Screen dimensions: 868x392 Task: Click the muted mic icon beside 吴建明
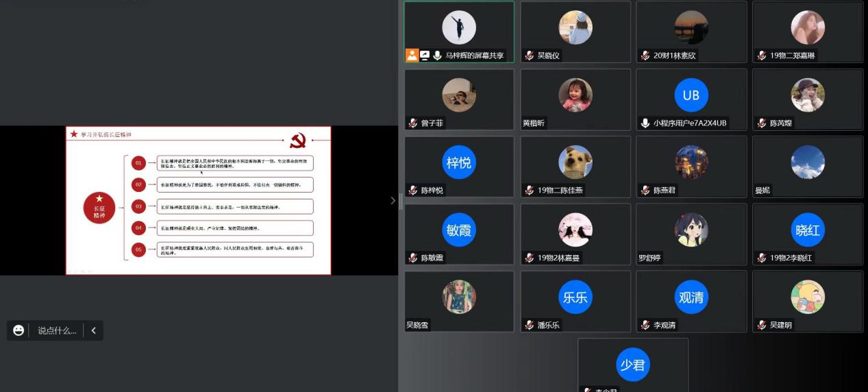pos(762,325)
